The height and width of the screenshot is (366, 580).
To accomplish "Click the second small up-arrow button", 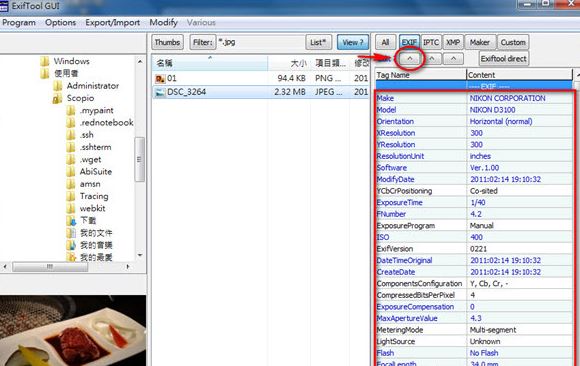I will tap(432, 58).
